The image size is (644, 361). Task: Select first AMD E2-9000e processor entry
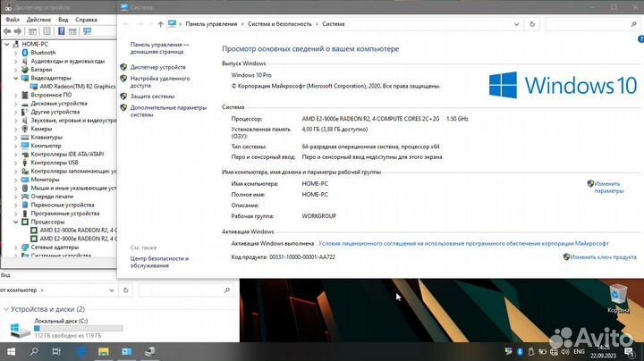[x=78, y=231]
